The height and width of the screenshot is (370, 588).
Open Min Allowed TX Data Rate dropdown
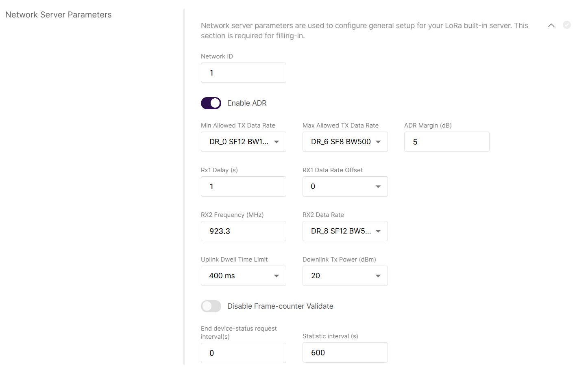[244, 142]
